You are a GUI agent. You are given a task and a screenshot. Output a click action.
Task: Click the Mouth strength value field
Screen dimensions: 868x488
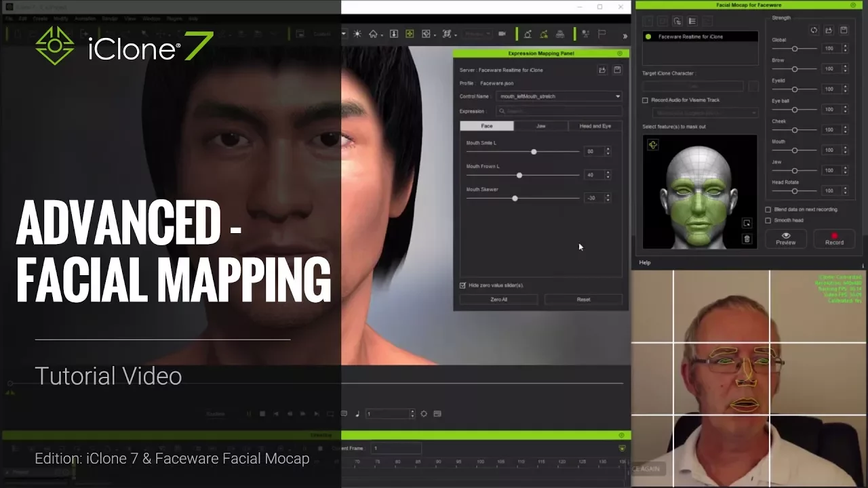pyautogui.click(x=831, y=150)
